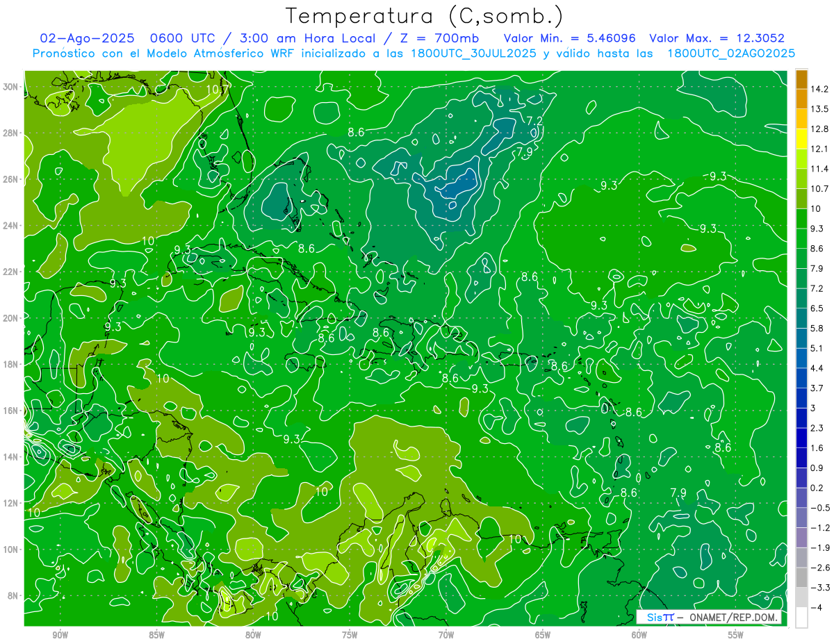This screenshot has width=834, height=644.
Task: Click the '30N' latitude axis label
Action: click(x=11, y=87)
